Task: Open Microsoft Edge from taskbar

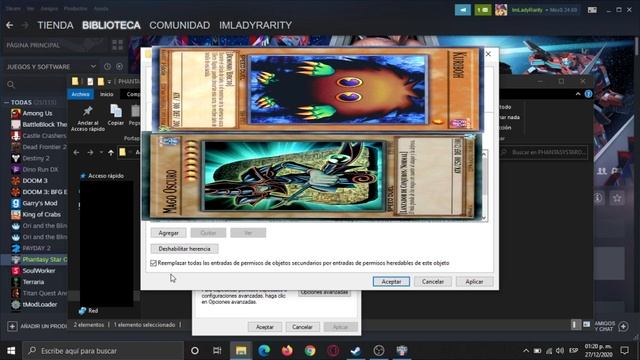Action: click(x=264, y=351)
